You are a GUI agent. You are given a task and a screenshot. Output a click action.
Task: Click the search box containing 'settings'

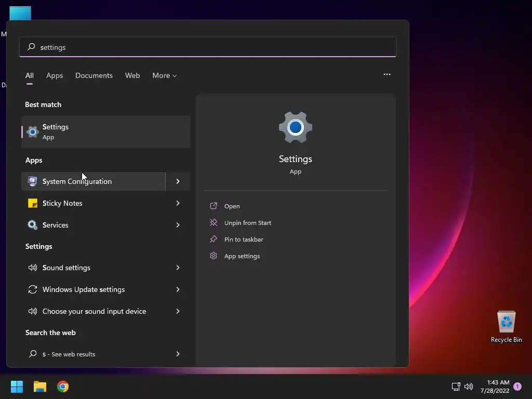208,47
